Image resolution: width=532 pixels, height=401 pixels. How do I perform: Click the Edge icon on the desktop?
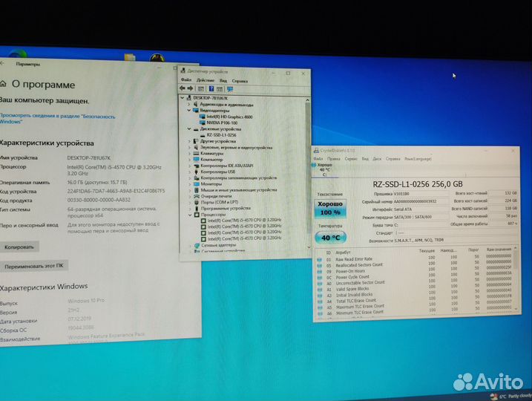(x=18, y=53)
